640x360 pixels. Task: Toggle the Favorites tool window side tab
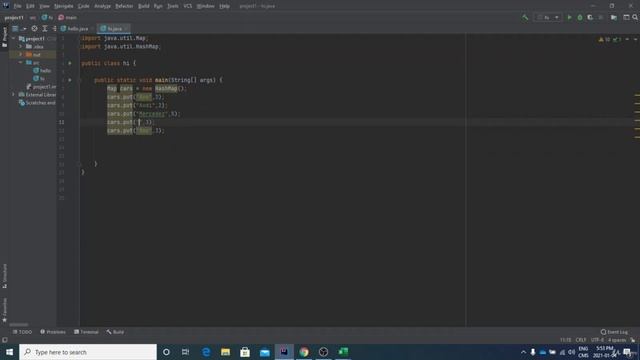coord(4,310)
